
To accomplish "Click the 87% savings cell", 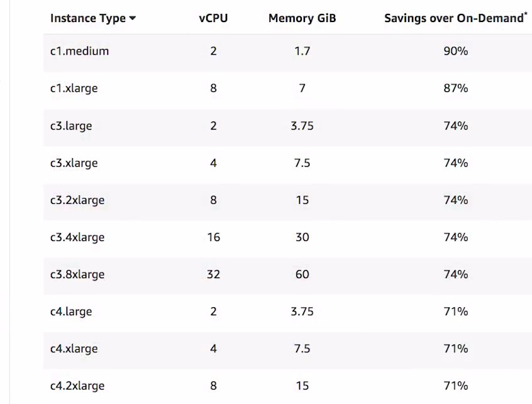I will pos(455,88).
